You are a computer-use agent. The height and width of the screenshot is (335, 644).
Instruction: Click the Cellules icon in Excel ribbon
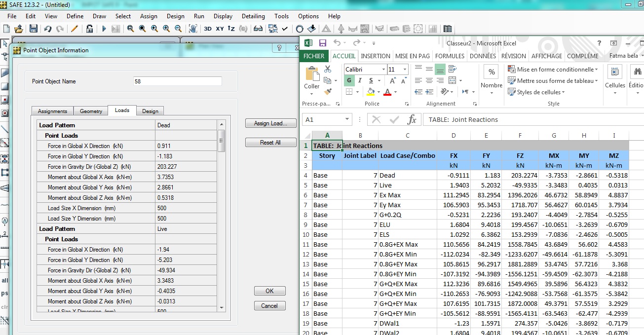tap(615, 73)
